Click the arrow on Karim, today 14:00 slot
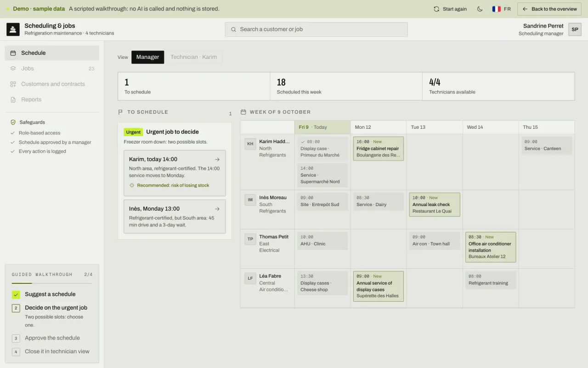588x368 pixels. tap(217, 160)
